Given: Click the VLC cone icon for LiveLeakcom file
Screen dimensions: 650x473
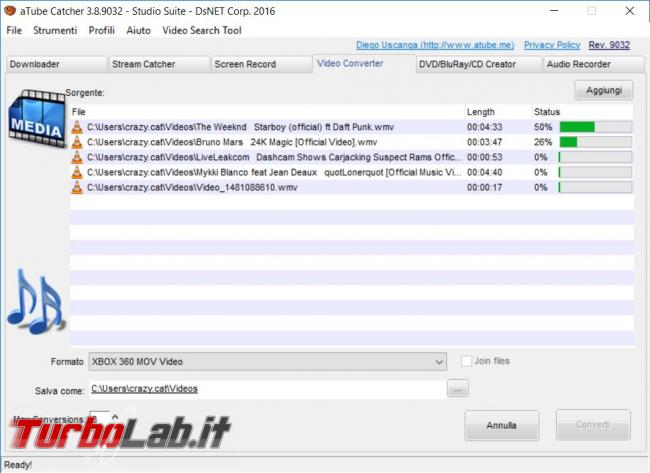Looking at the screenshot, I should coord(77,157).
